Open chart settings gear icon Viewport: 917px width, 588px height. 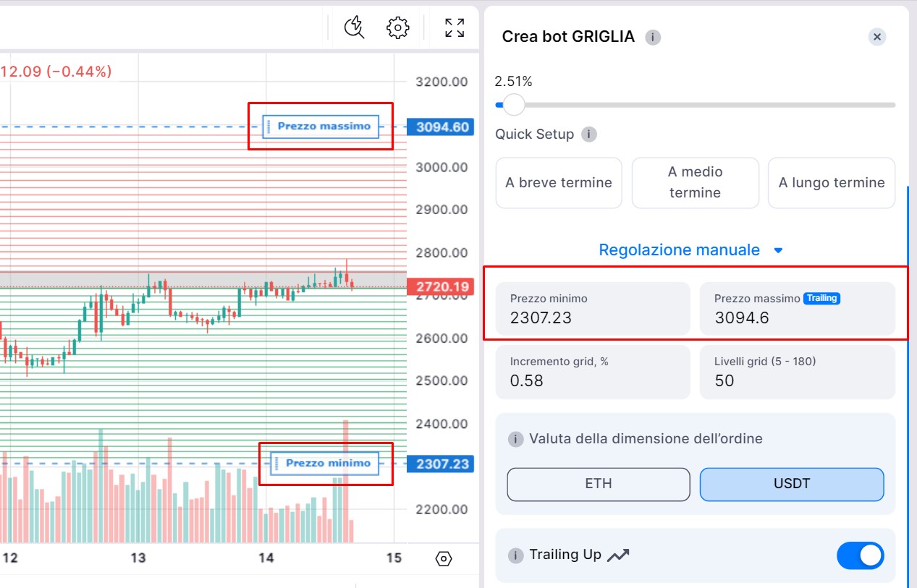[x=397, y=27]
